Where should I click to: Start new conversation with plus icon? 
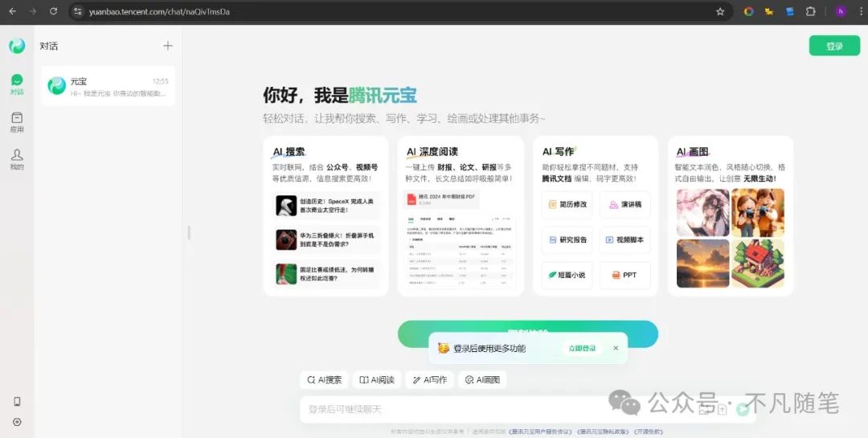click(x=168, y=46)
